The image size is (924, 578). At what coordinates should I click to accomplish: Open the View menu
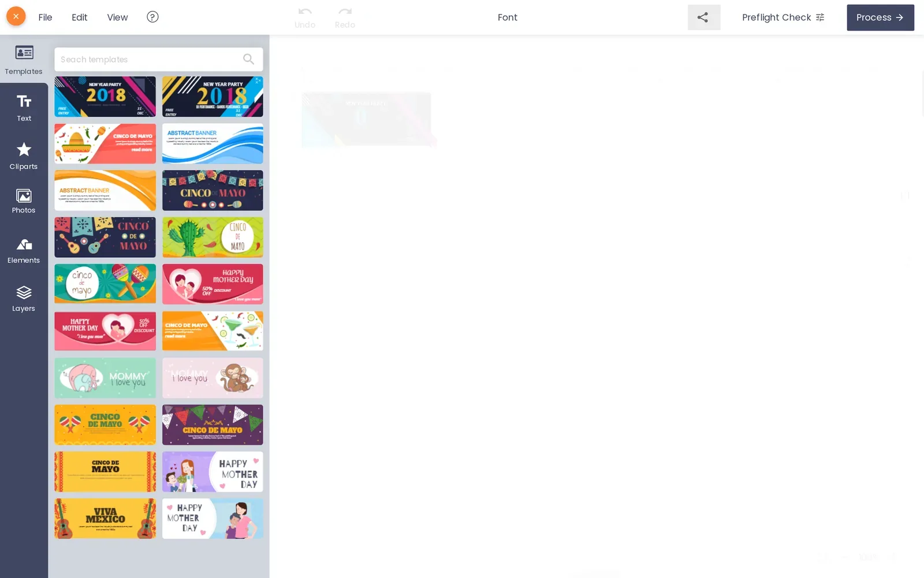click(117, 17)
